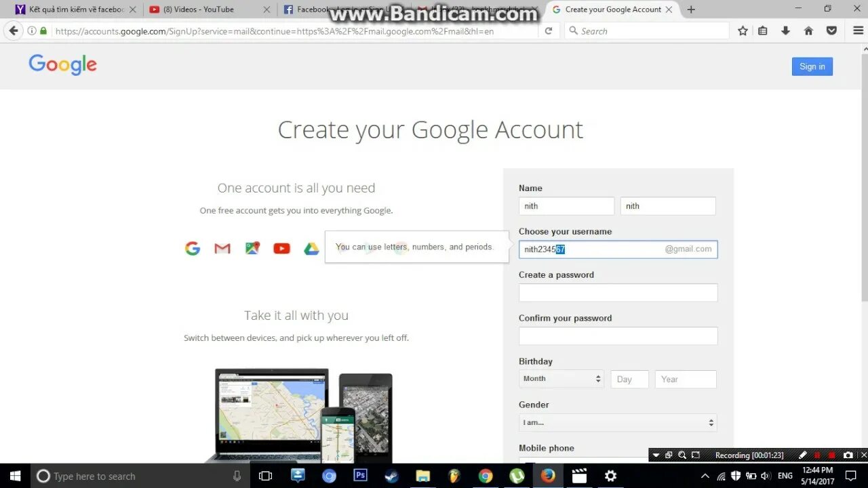
Task: Click the Google Drive product icon
Action: click(312, 249)
